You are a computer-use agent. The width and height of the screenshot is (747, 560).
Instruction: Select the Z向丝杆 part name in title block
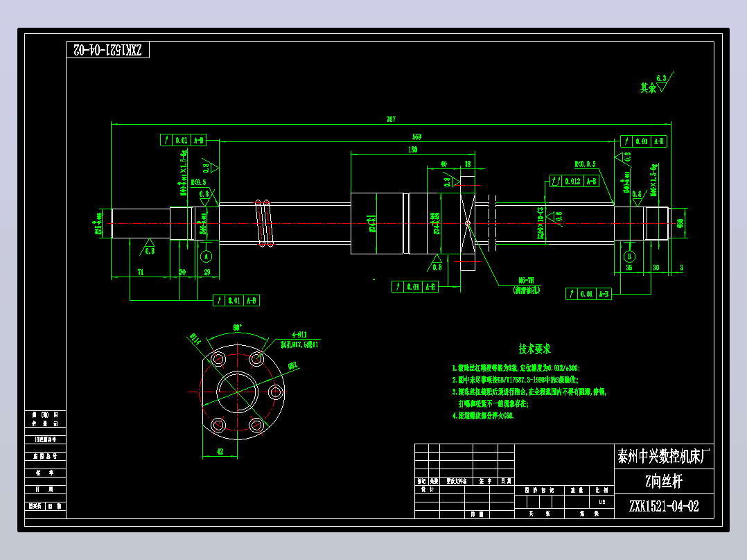click(x=664, y=482)
